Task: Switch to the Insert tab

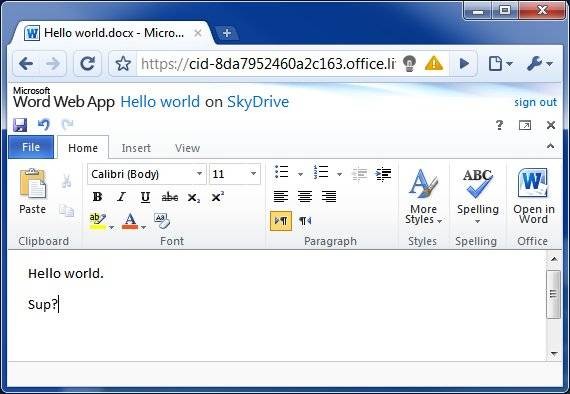Action: coord(136,148)
